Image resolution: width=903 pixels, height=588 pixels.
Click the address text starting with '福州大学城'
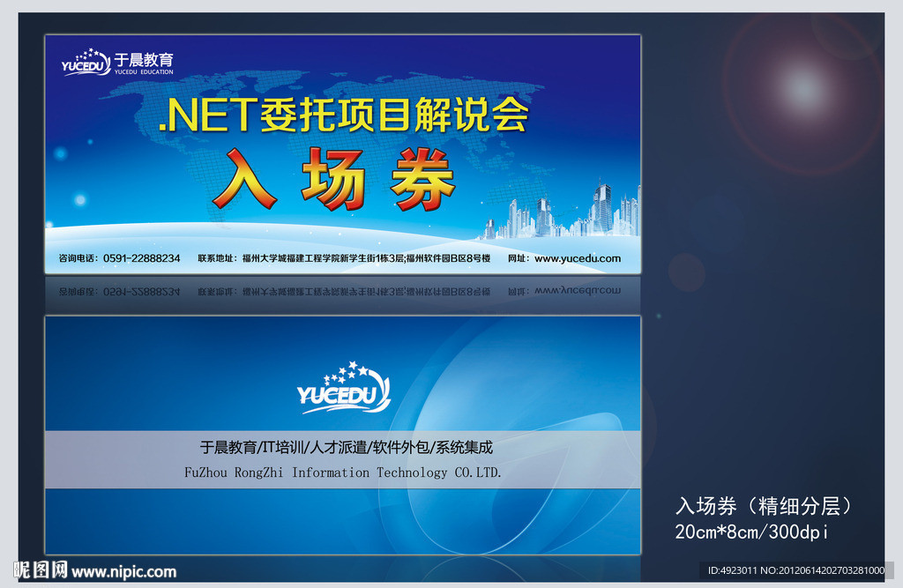point(366,258)
